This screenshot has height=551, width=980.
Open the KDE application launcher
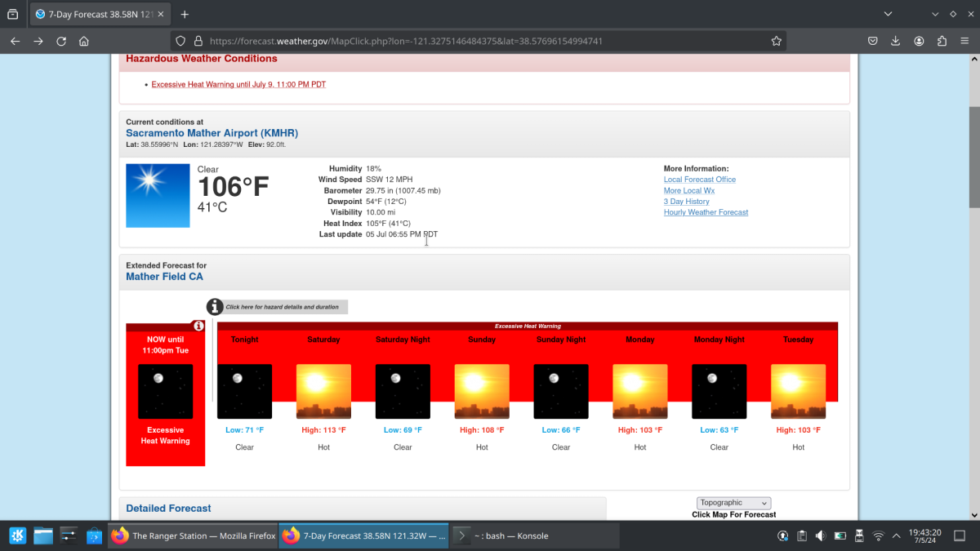(17, 535)
